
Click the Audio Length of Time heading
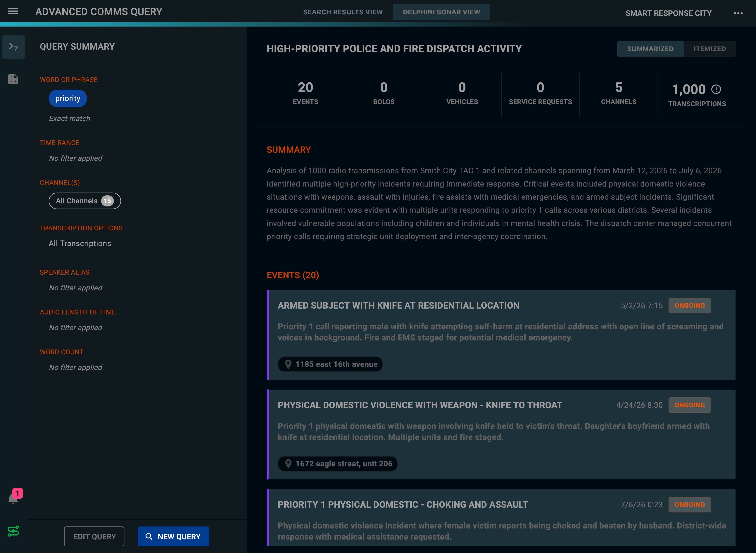pos(78,312)
